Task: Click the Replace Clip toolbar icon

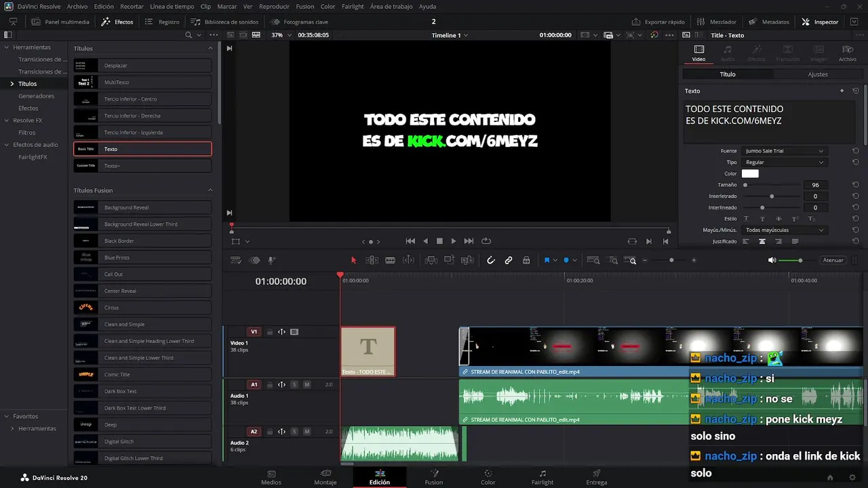Action: click(x=467, y=260)
